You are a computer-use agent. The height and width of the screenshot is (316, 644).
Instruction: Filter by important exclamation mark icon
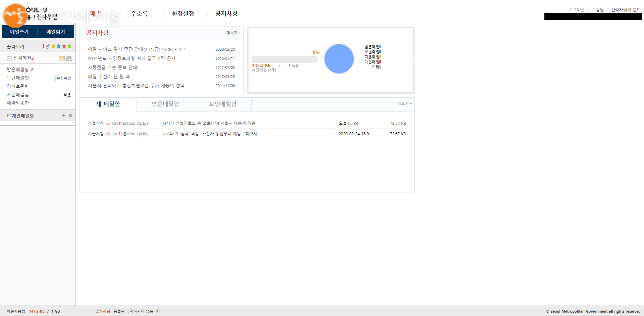click(43, 46)
